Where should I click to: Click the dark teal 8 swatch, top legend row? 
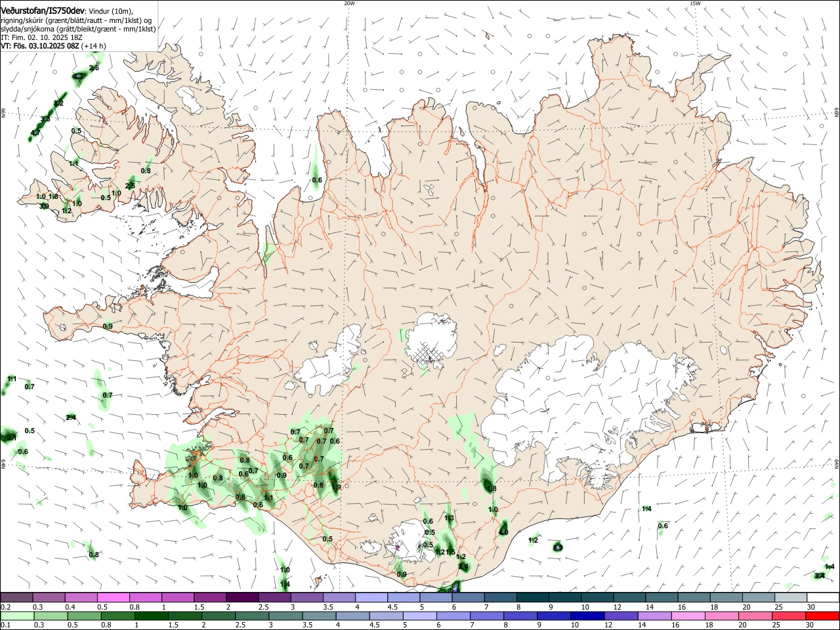pos(532,598)
